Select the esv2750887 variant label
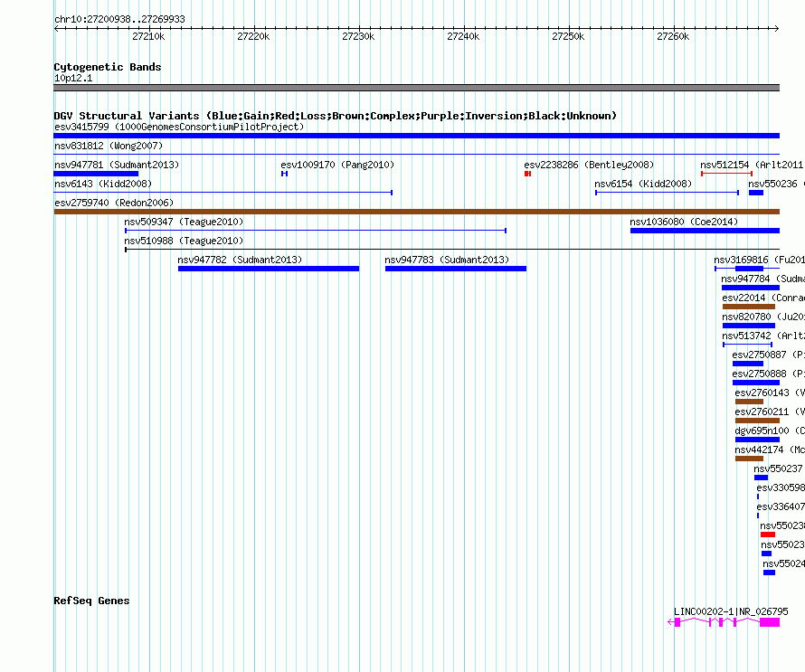This screenshot has height=672, width=805. pyautogui.click(x=769, y=355)
